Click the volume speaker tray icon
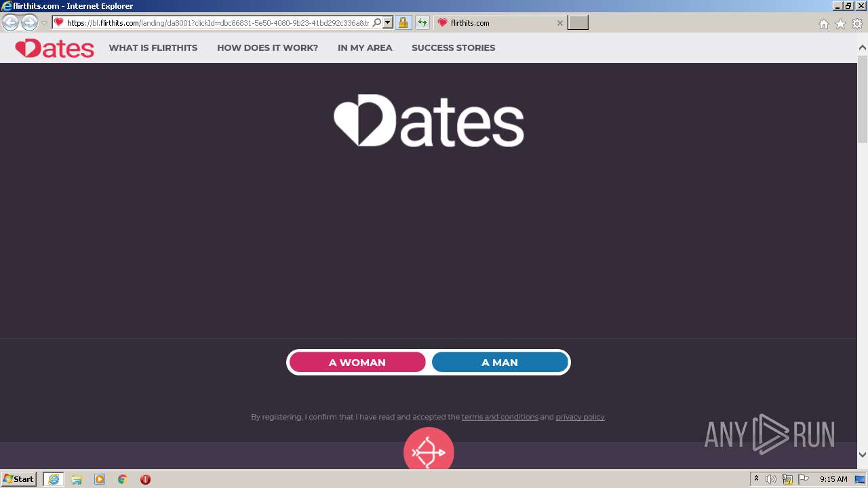 click(771, 479)
